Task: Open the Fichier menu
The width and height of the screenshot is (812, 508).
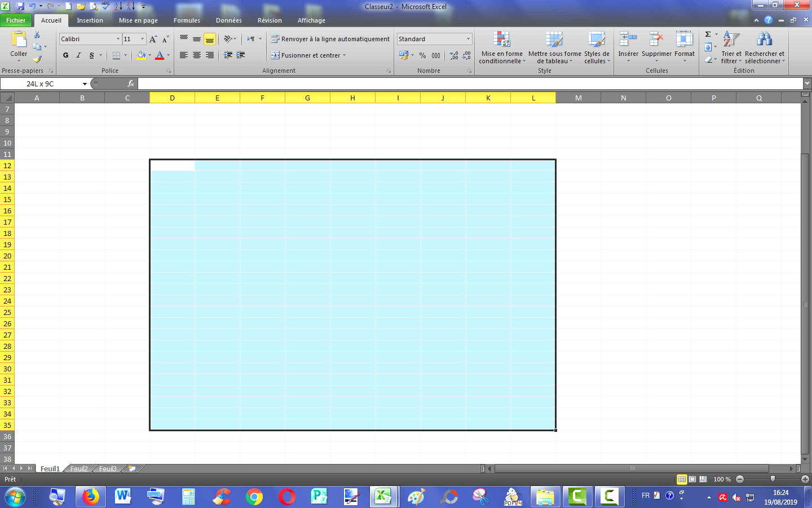Action: pos(16,20)
